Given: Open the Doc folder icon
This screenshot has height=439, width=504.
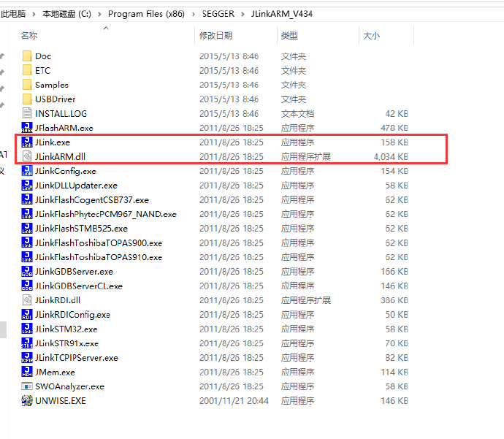Looking at the screenshot, I should (x=27, y=56).
